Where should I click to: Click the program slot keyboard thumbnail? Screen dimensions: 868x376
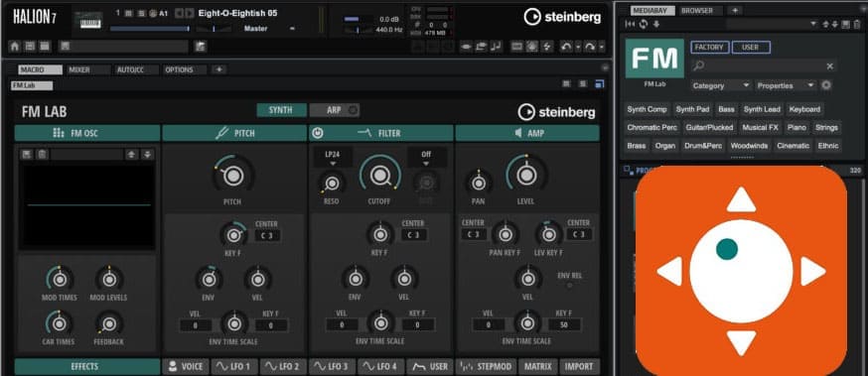point(89,21)
